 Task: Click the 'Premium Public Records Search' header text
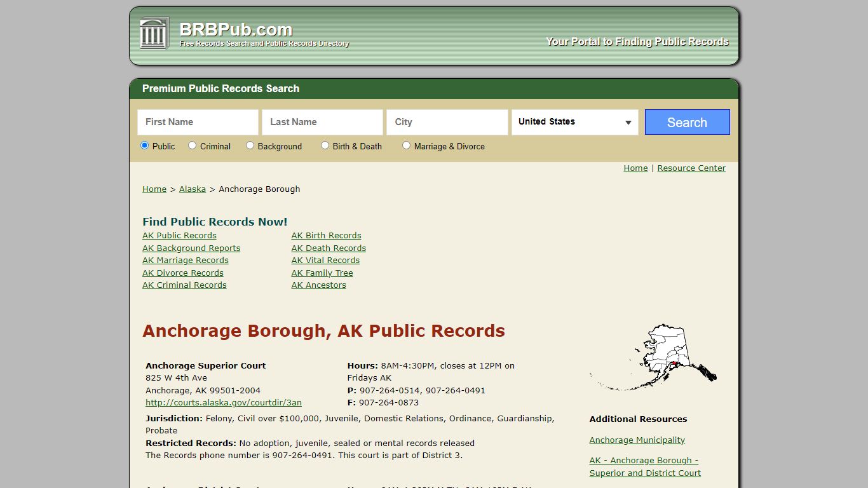220,89
